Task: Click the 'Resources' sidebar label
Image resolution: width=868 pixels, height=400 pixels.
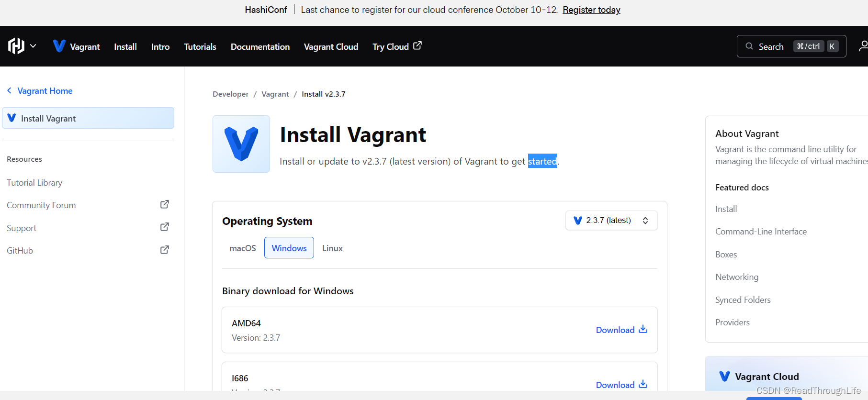Action: pyautogui.click(x=24, y=159)
